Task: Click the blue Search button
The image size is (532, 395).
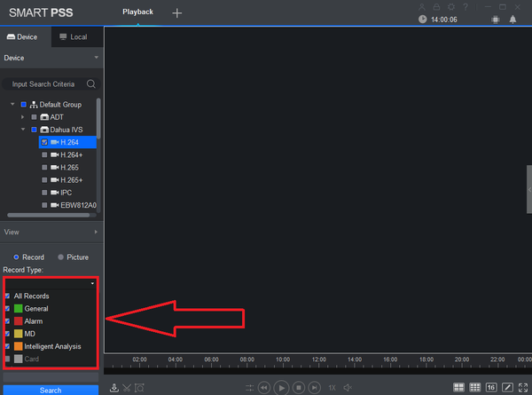Action: tap(51, 390)
